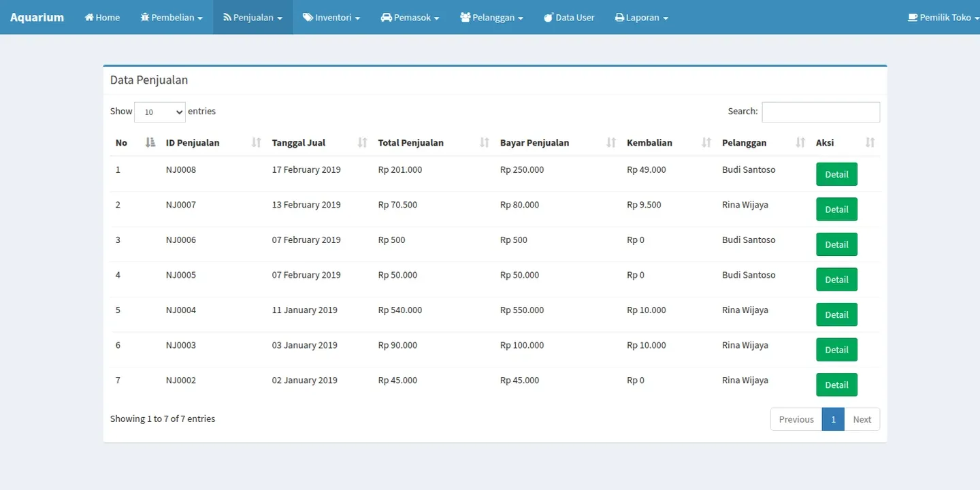Viewport: 980px width, 490px height.
Task: Sort by the Aksi column sort icon
Action: tap(870, 142)
